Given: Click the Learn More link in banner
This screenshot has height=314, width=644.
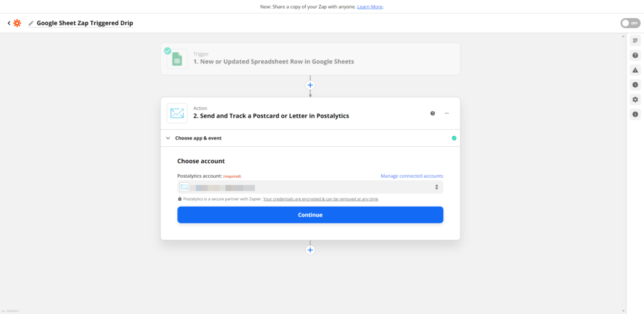Looking at the screenshot, I should tap(370, 7).
